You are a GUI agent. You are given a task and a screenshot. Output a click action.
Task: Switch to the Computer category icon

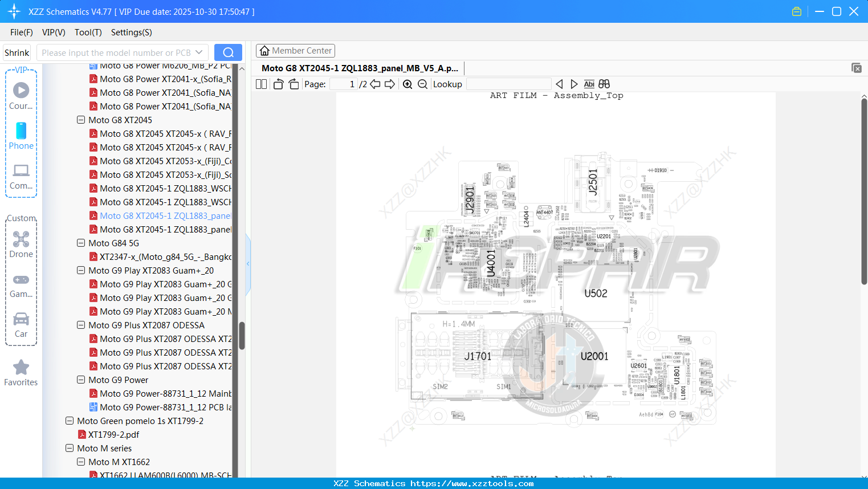point(21,177)
